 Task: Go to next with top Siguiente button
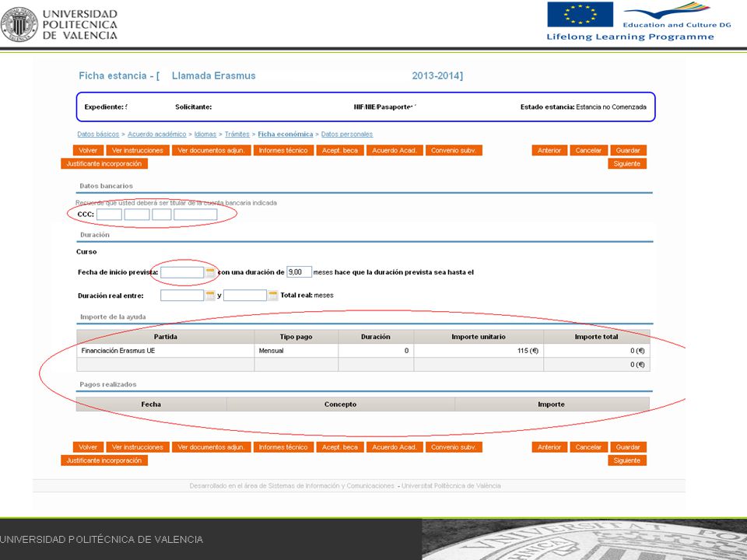tap(627, 164)
